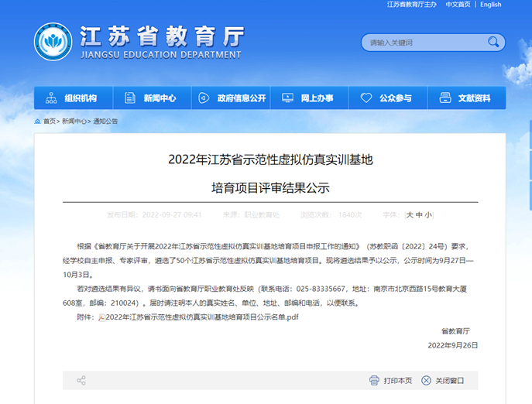Set font size to 小
This screenshot has width=532, height=404.
click(x=428, y=214)
